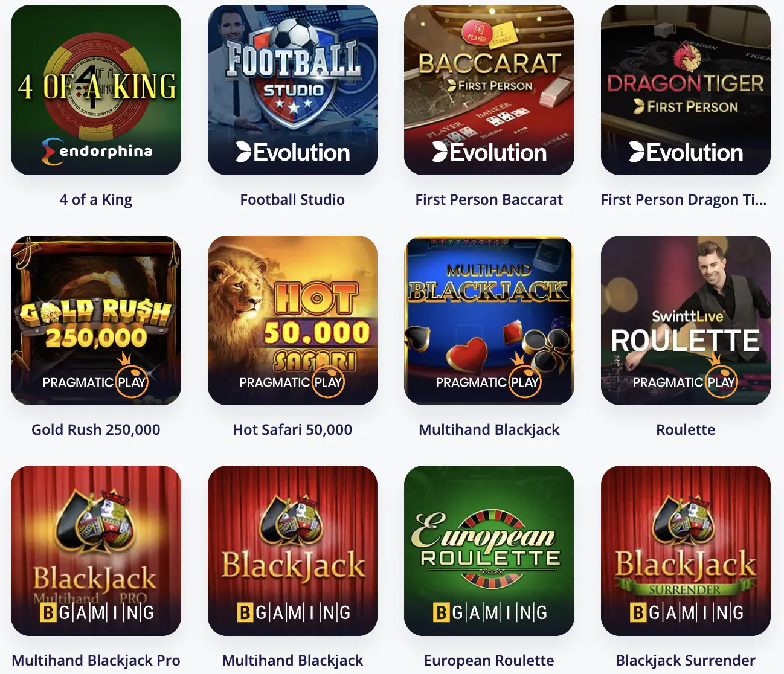Viewport: 784px width, 674px height.
Task: Click the "First Person Baccarat" title link
Action: click(489, 200)
